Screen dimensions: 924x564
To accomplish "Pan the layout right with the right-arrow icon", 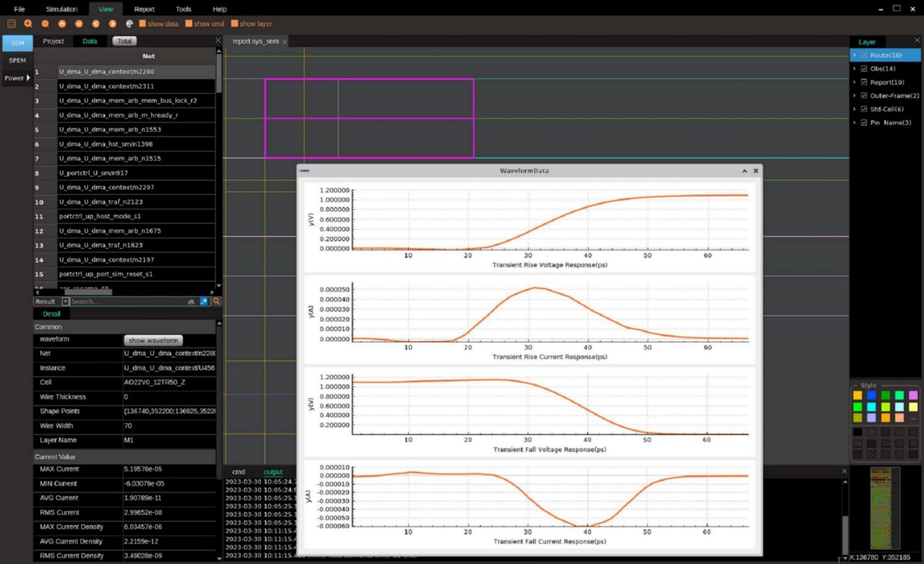I will coord(112,23).
